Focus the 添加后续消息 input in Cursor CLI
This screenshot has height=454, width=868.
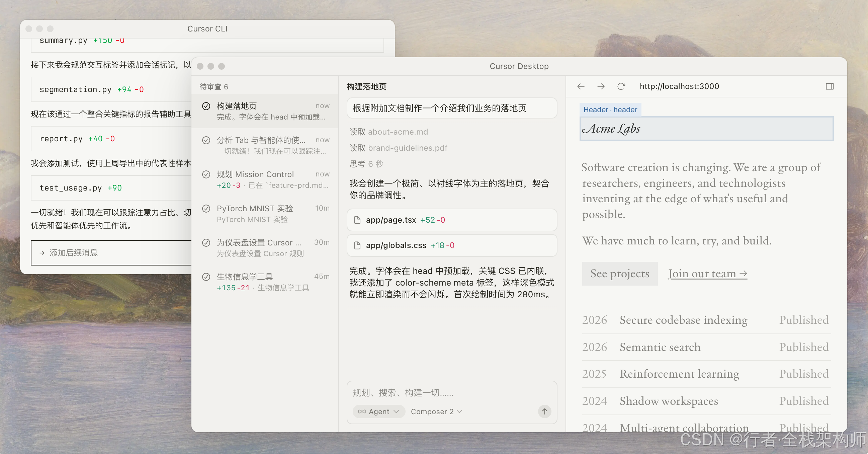(111, 253)
